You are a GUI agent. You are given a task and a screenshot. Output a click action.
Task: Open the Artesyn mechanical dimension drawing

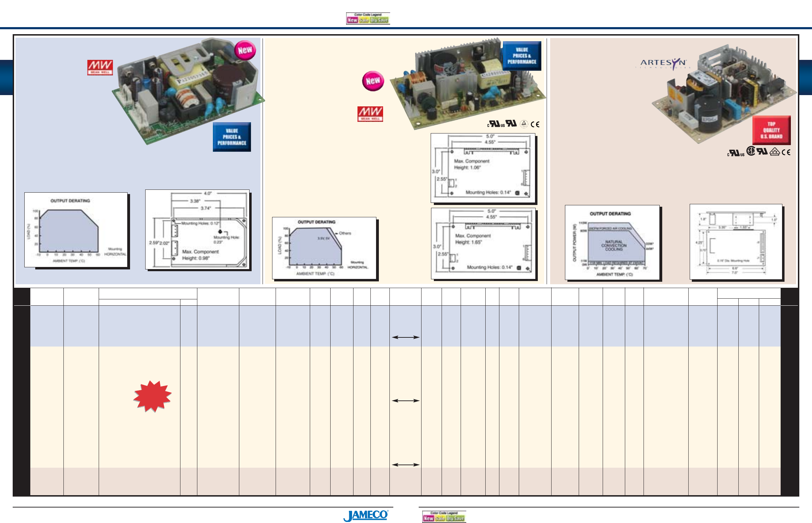736,242
